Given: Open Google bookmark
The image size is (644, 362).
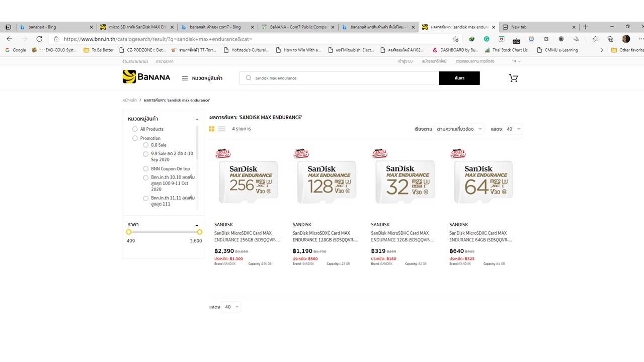Looking at the screenshot, I should (x=16, y=50).
